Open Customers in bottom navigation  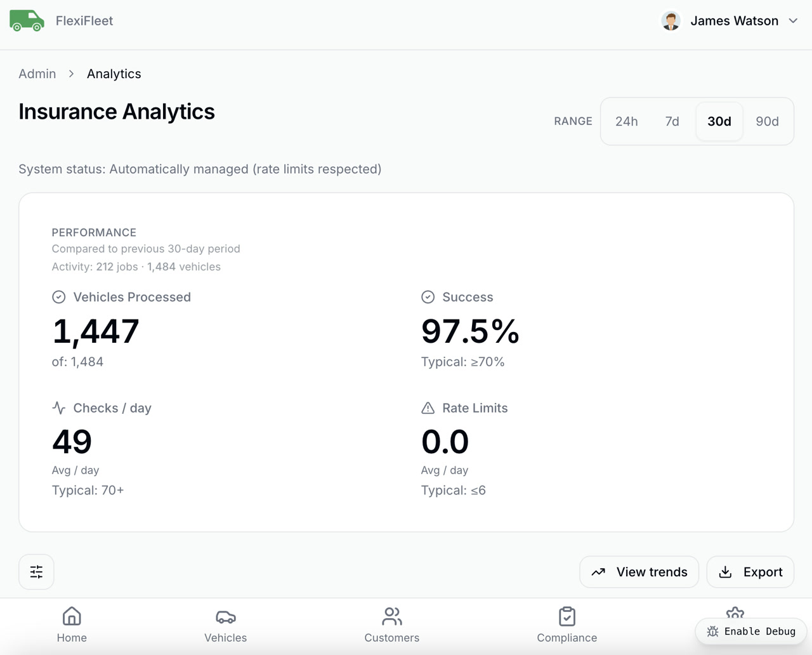(x=392, y=625)
